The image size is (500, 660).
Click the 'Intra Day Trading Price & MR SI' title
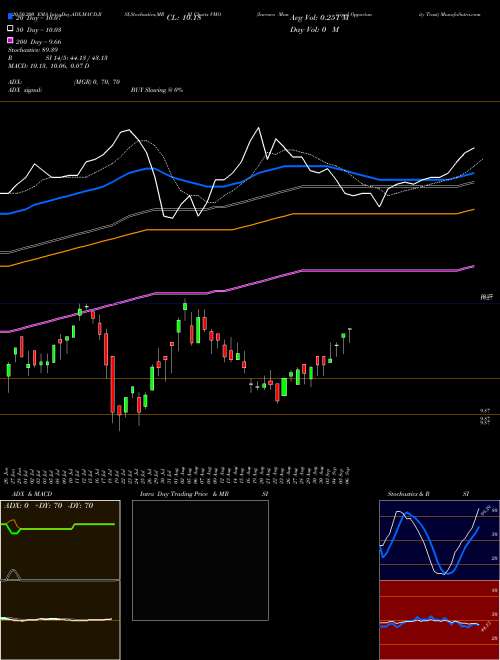point(204,494)
